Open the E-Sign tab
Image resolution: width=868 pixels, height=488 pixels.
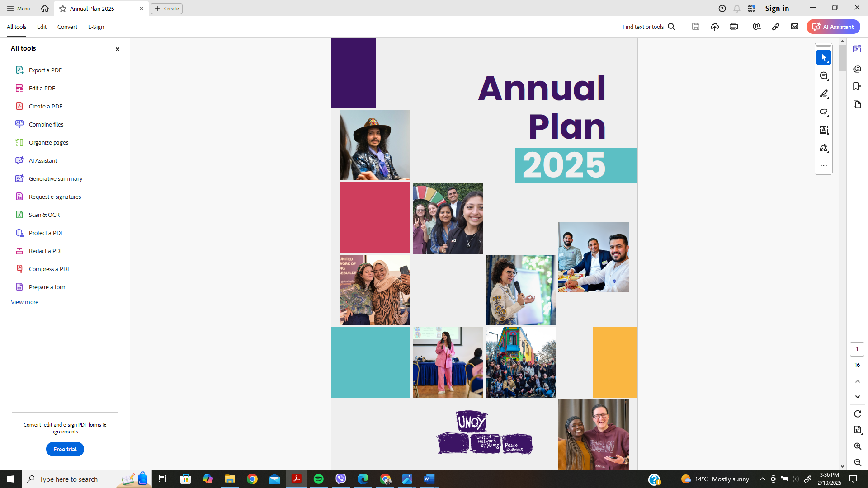point(96,27)
